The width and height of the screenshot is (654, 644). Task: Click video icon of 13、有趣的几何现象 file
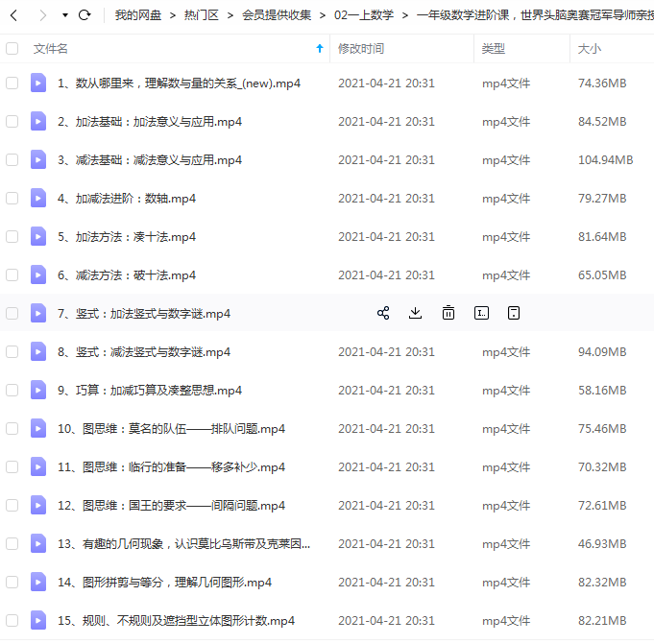click(x=38, y=543)
